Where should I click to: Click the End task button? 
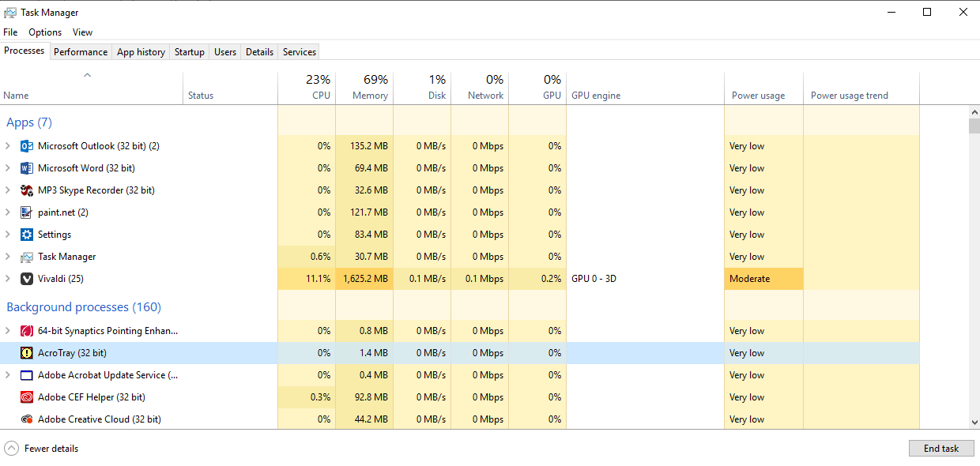(941, 448)
